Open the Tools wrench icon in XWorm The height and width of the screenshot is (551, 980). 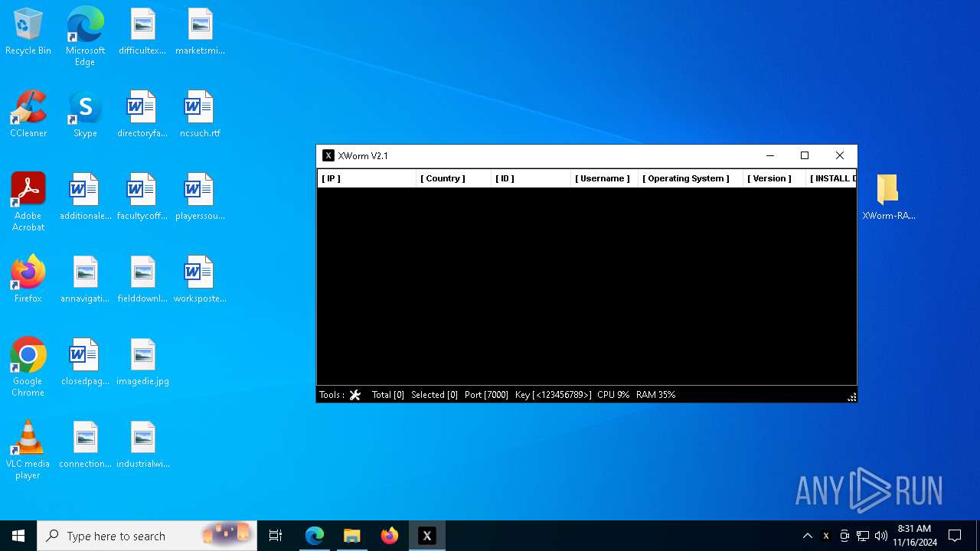354,395
